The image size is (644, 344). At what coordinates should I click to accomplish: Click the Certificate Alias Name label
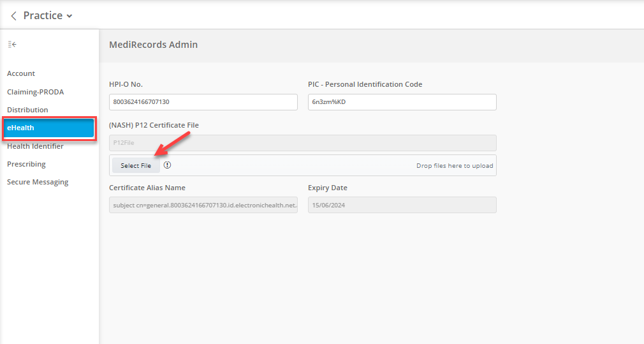147,188
